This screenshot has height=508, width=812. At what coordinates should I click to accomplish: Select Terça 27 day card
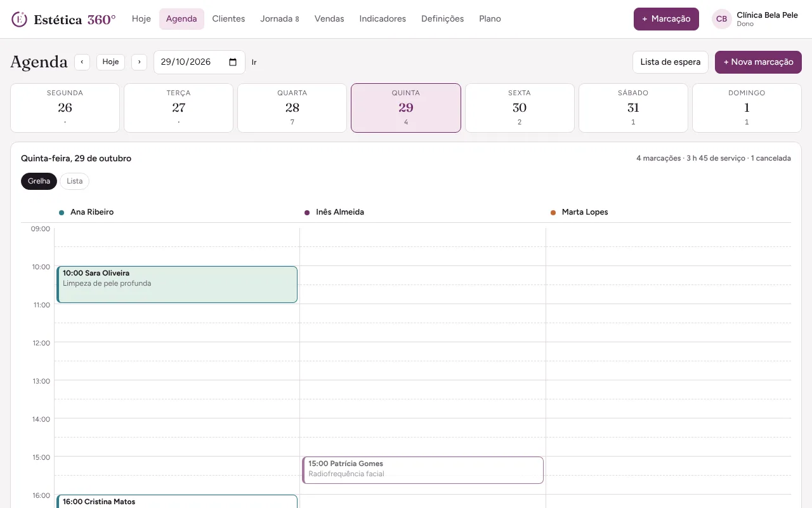[178, 108]
